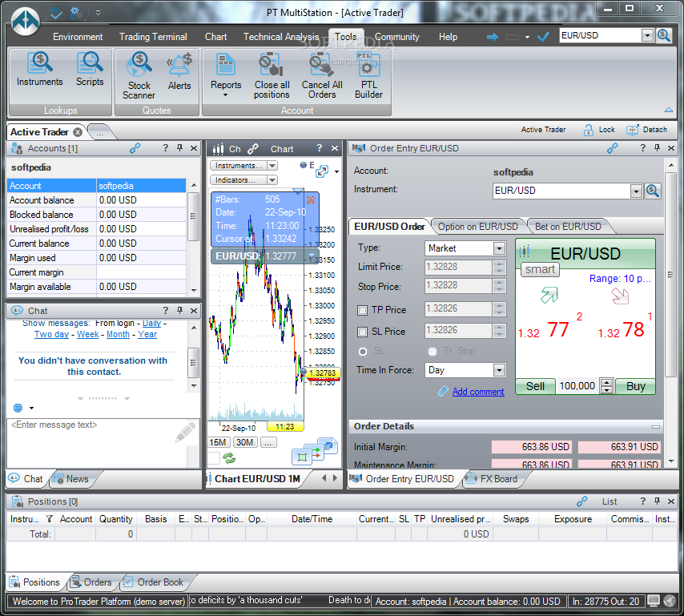Viewport: 684px width, 616px height.
Task: Open the order Type dropdown
Action: pos(499,248)
